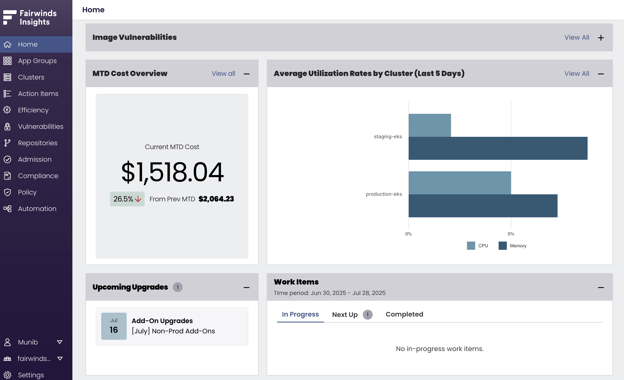This screenshot has height=380, width=624.
Task: Select the Repositories branch icon
Action: tap(7, 143)
